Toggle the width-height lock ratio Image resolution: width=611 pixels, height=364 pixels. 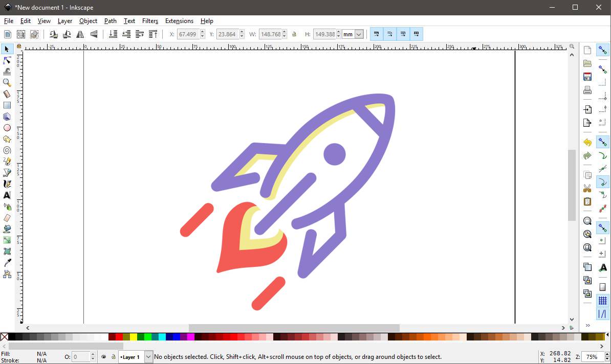tap(294, 34)
